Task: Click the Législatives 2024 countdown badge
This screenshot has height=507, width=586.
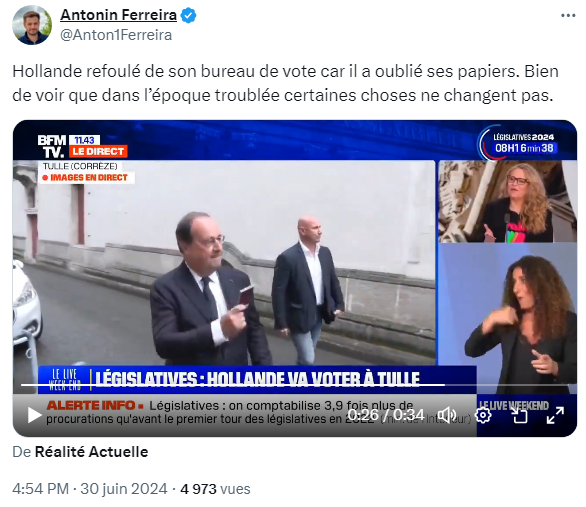Action: tap(524, 143)
